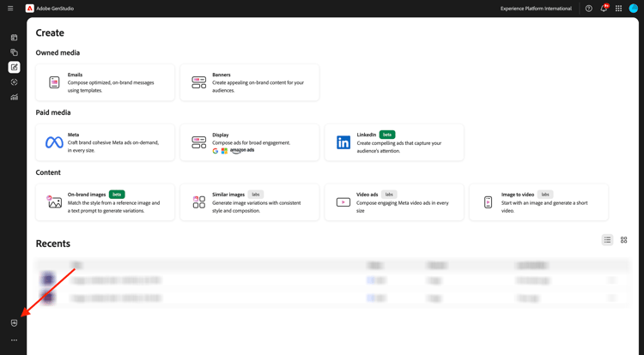
Task: Open the target activate icon in sidebar
Action: coord(14,82)
